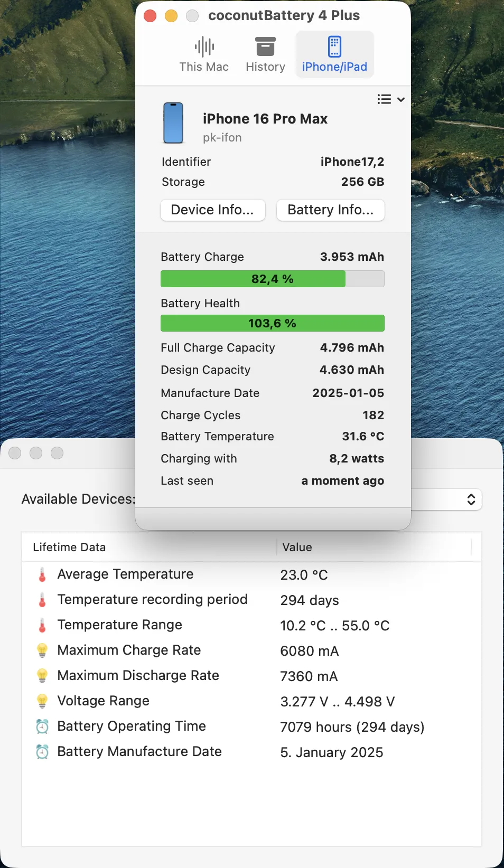The image size is (504, 868).
Task: Click thermometer icon beside Temperature recording period
Action: click(42, 600)
